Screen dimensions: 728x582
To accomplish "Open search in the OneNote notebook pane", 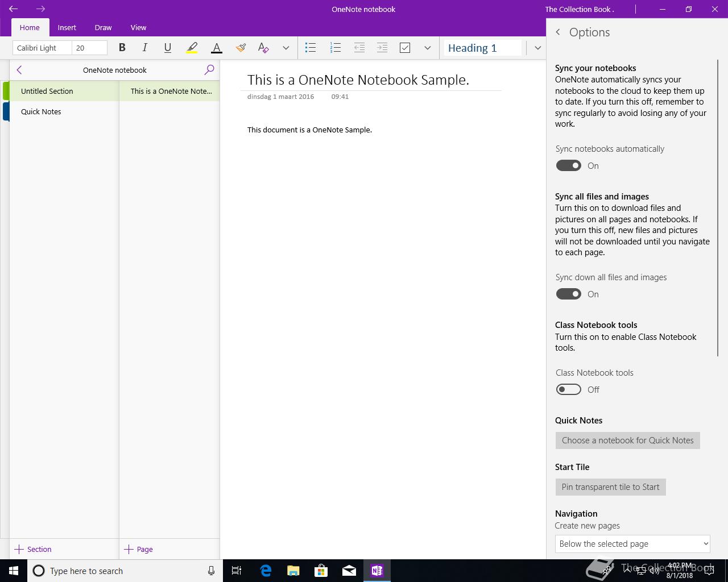I will (209, 70).
